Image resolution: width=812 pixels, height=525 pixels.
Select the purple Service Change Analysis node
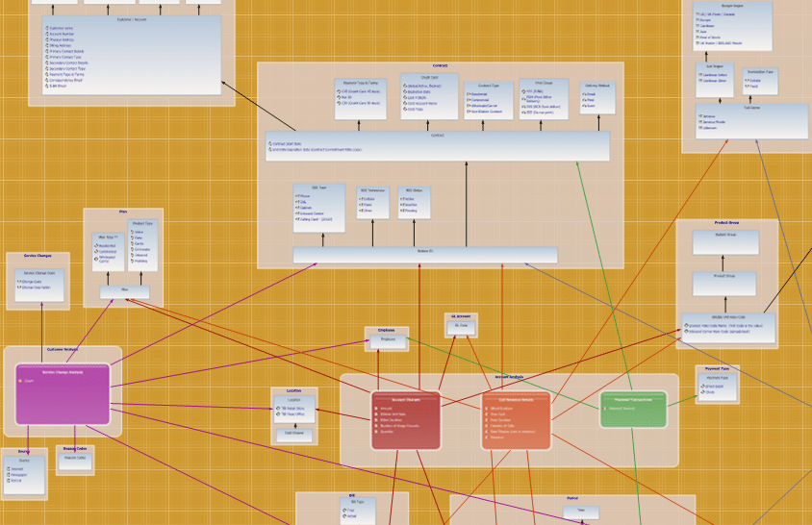(63, 394)
